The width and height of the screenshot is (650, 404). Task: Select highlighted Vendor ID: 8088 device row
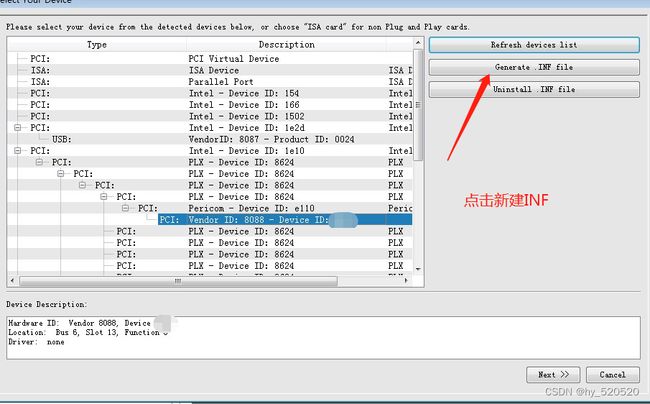pyautogui.click(x=285, y=220)
